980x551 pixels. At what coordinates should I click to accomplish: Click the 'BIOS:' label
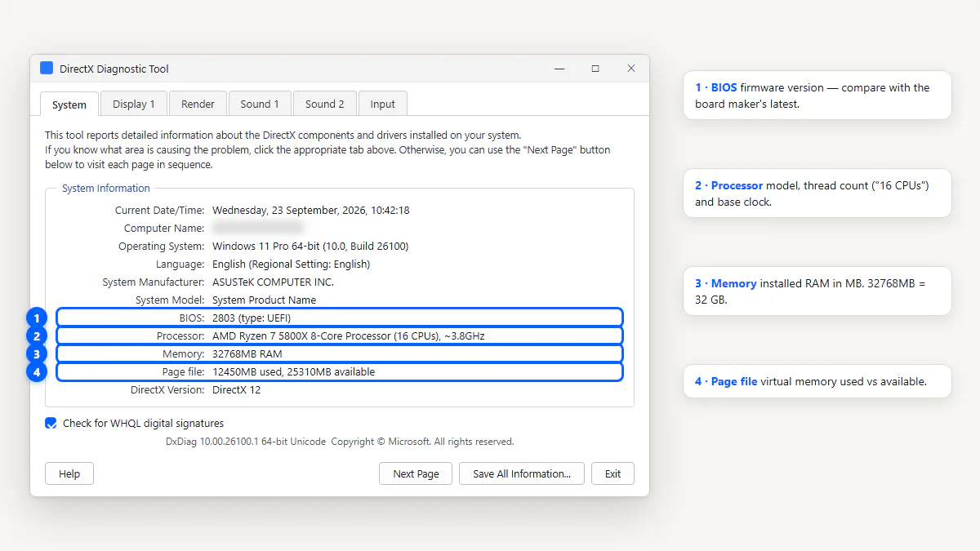(191, 318)
